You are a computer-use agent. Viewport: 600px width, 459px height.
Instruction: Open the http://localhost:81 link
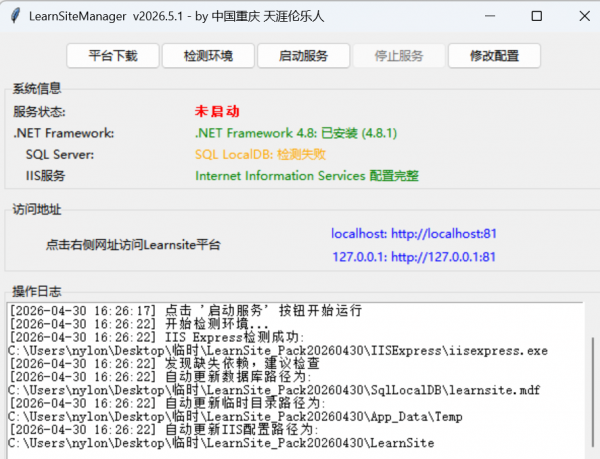pos(414,233)
